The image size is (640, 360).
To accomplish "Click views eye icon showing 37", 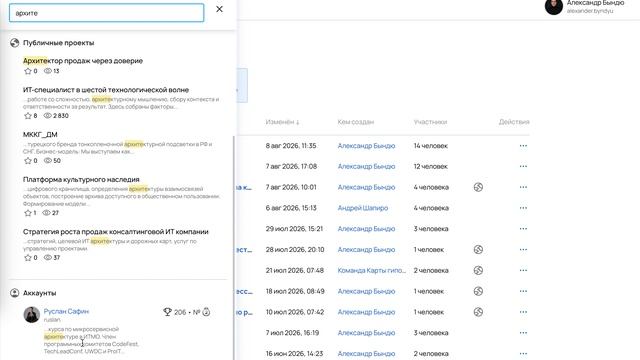I will click(x=48, y=258).
